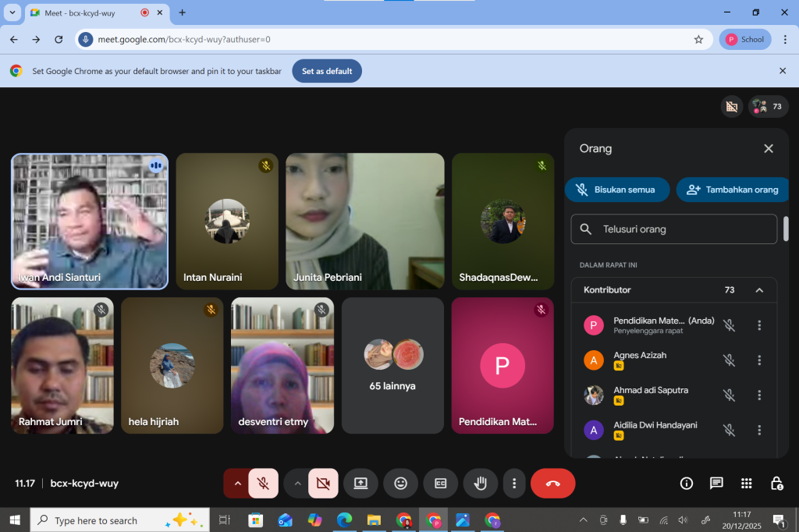
Task: Click the Bisukan semua button
Action: (x=617, y=190)
